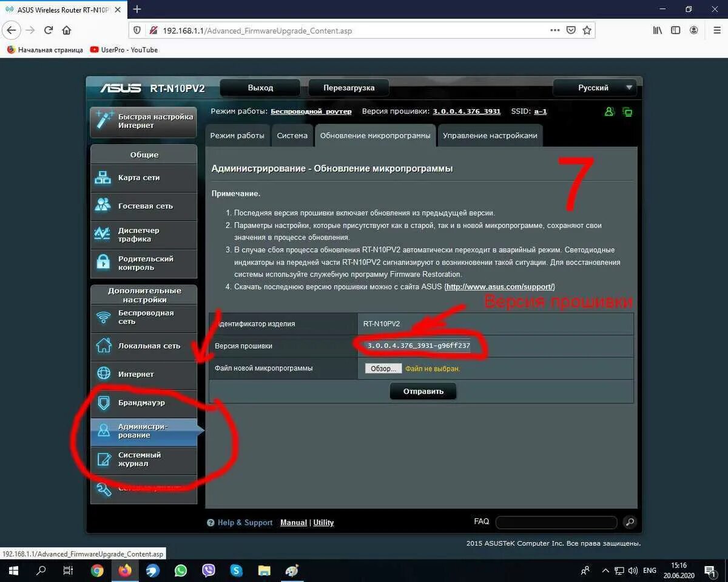The image size is (728, 582).
Task: Open Локальная сеть settings
Action: (144, 346)
